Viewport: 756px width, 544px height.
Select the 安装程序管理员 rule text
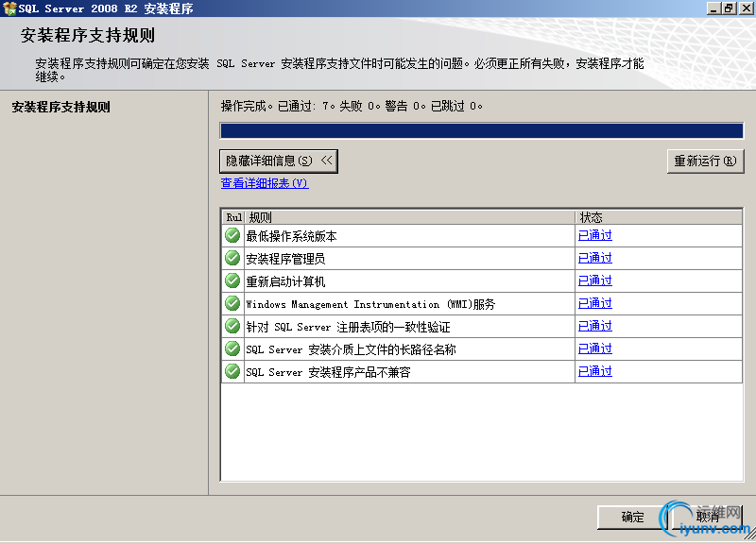(285, 259)
